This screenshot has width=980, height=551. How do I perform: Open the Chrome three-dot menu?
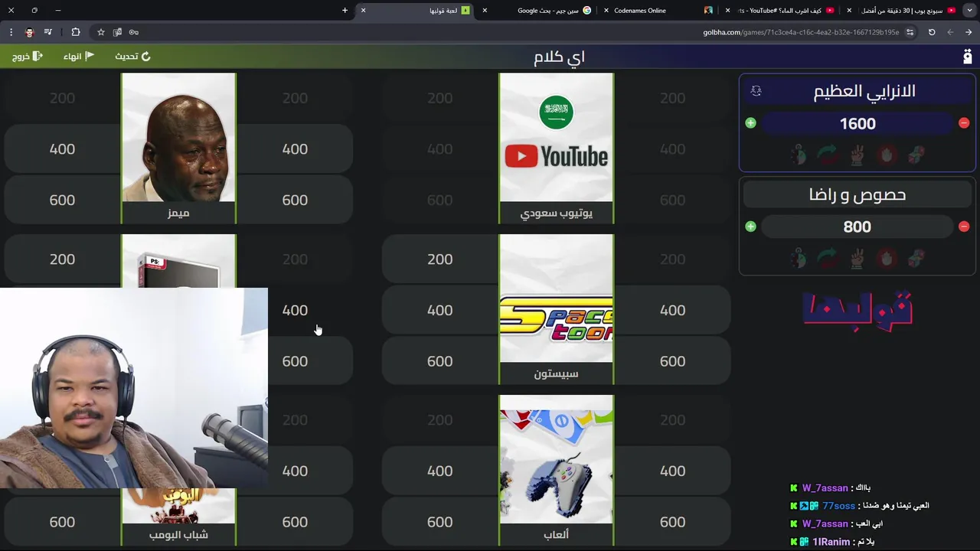coord(11,32)
